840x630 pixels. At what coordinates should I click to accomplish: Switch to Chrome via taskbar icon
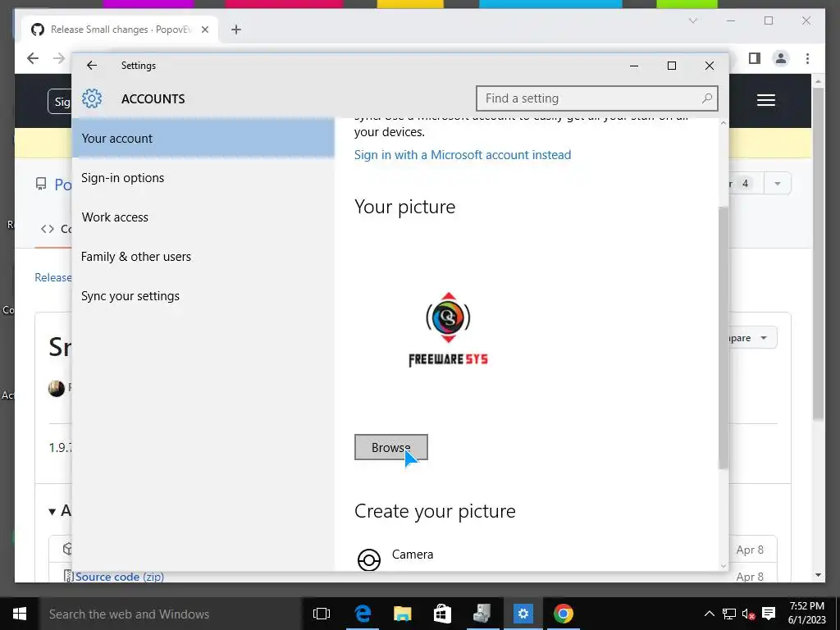tap(563, 614)
